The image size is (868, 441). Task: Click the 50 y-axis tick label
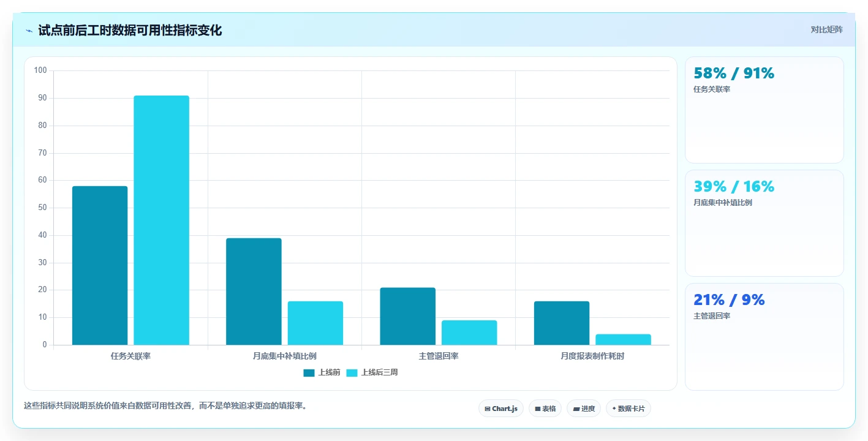42,208
